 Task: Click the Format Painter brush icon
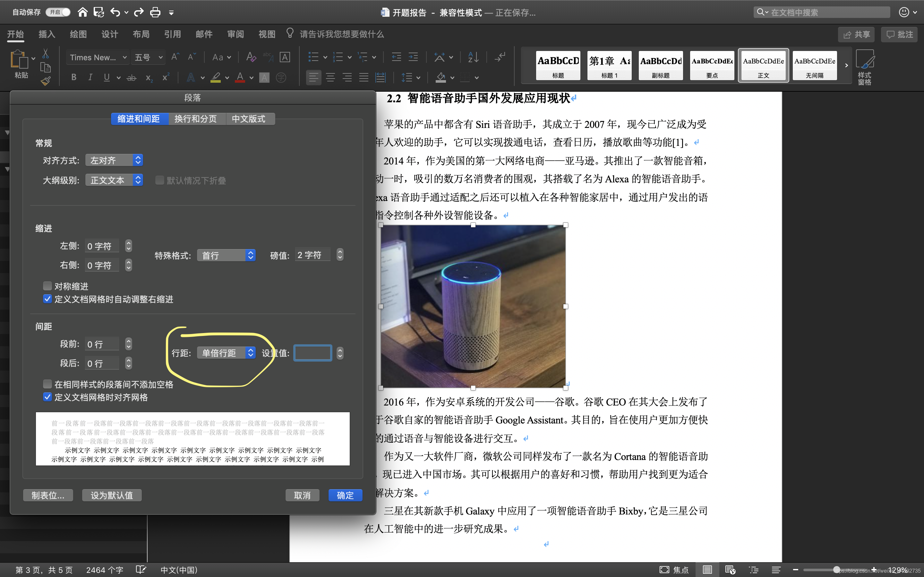point(46,80)
